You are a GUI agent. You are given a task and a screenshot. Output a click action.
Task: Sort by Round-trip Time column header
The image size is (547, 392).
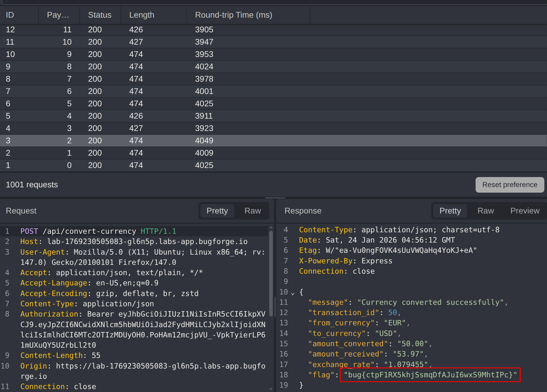coord(233,15)
